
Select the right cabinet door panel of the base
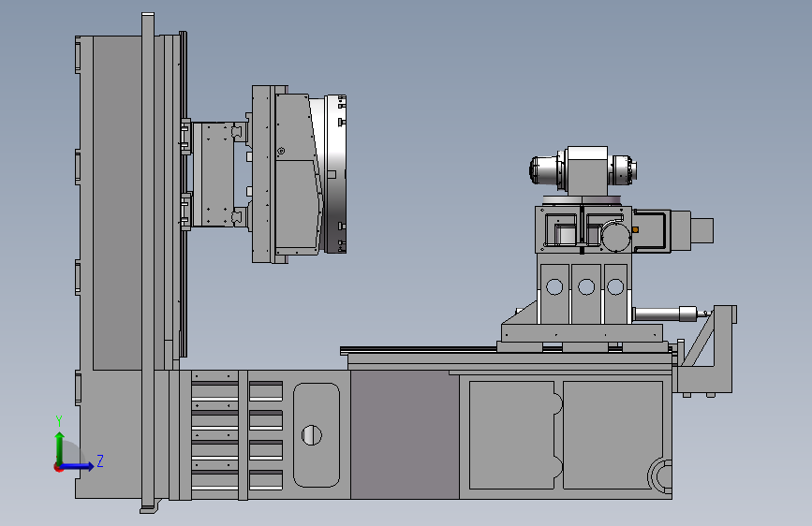tap(613, 435)
